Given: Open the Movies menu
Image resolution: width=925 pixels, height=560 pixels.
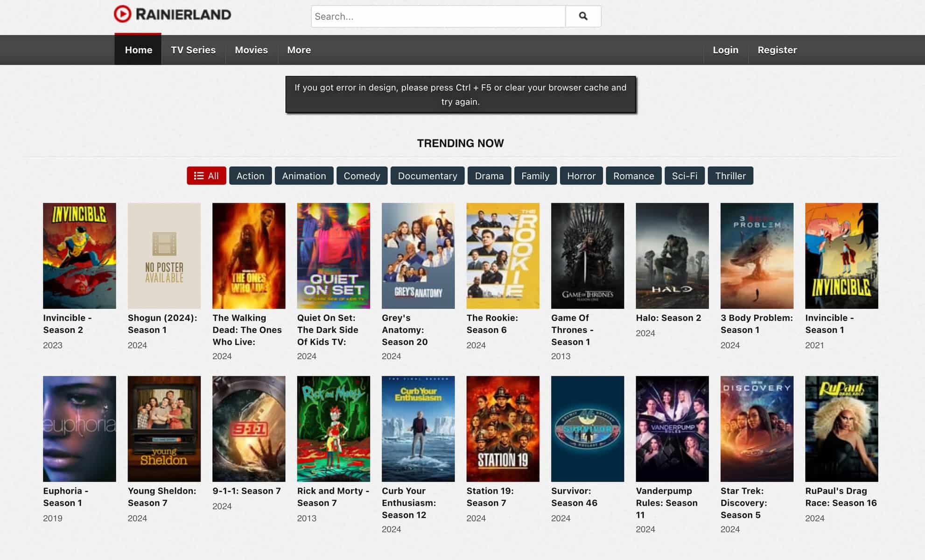Looking at the screenshot, I should 251,50.
